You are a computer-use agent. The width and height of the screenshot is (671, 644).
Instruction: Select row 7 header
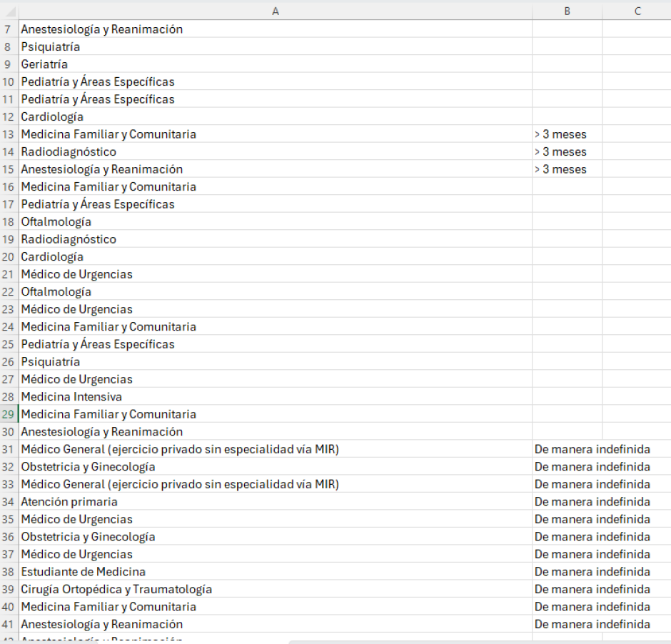tap(9, 29)
